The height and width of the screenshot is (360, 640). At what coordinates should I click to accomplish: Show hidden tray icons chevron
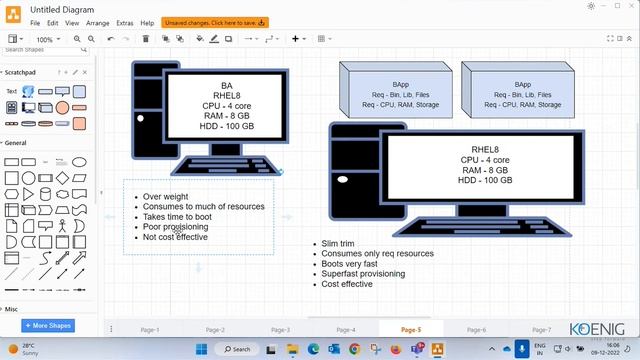tap(492, 349)
